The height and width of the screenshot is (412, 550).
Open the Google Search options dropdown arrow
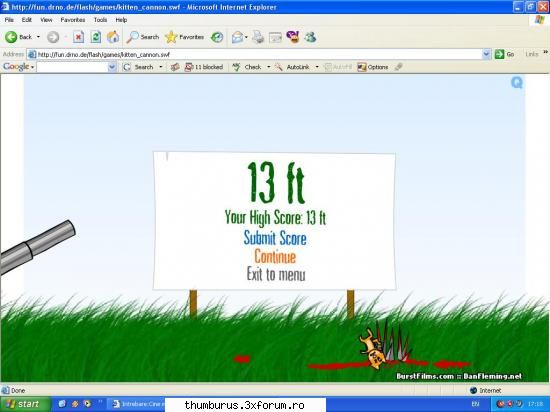pyautogui.click(x=161, y=67)
